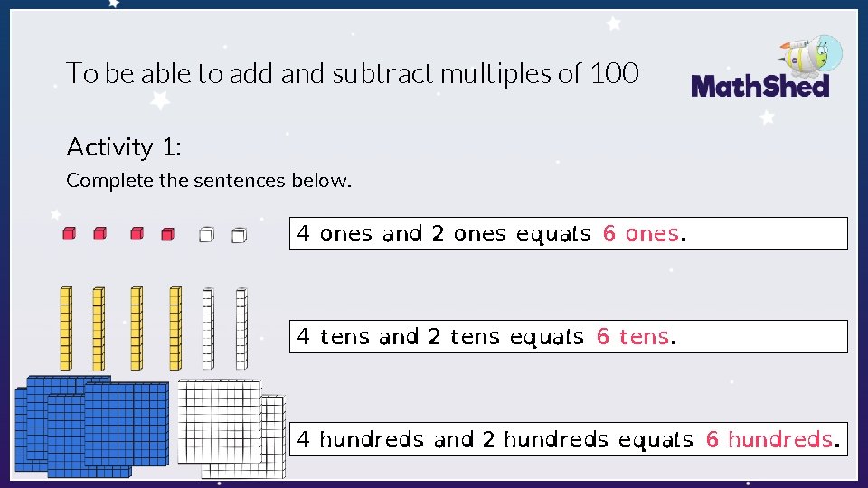The image size is (868, 488).
Task: Click the hundreds sentence text box
Action: click(x=569, y=439)
